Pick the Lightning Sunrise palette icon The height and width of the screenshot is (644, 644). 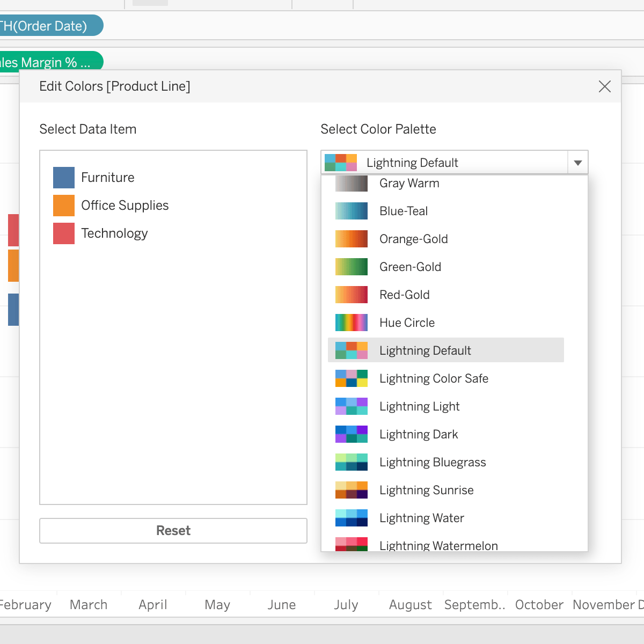(x=352, y=490)
